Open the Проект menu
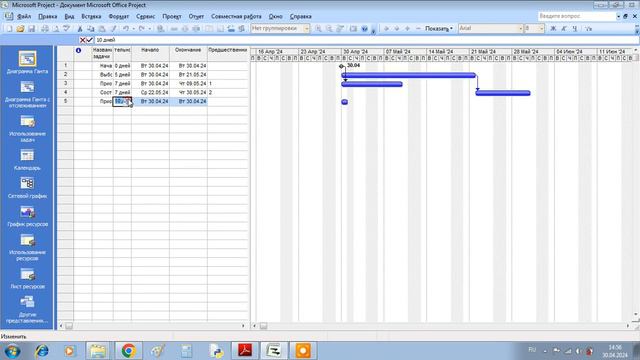 [x=171, y=16]
